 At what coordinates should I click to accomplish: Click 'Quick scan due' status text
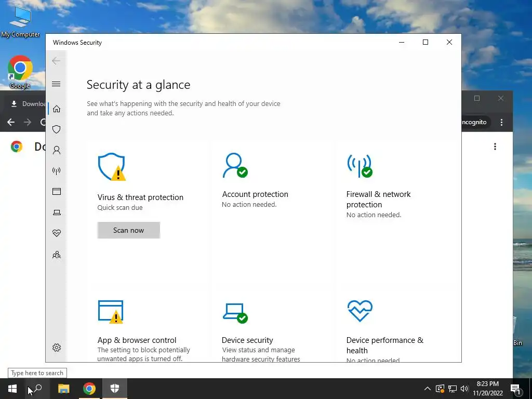coord(120,208)
